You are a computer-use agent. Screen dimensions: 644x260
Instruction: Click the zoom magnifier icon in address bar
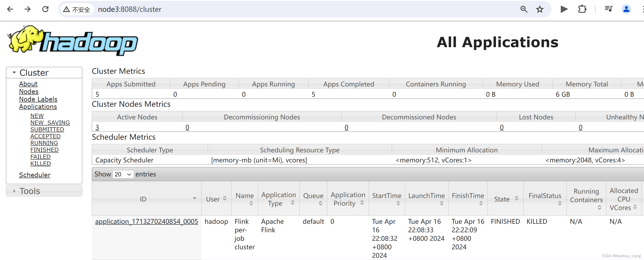point(524,9)
